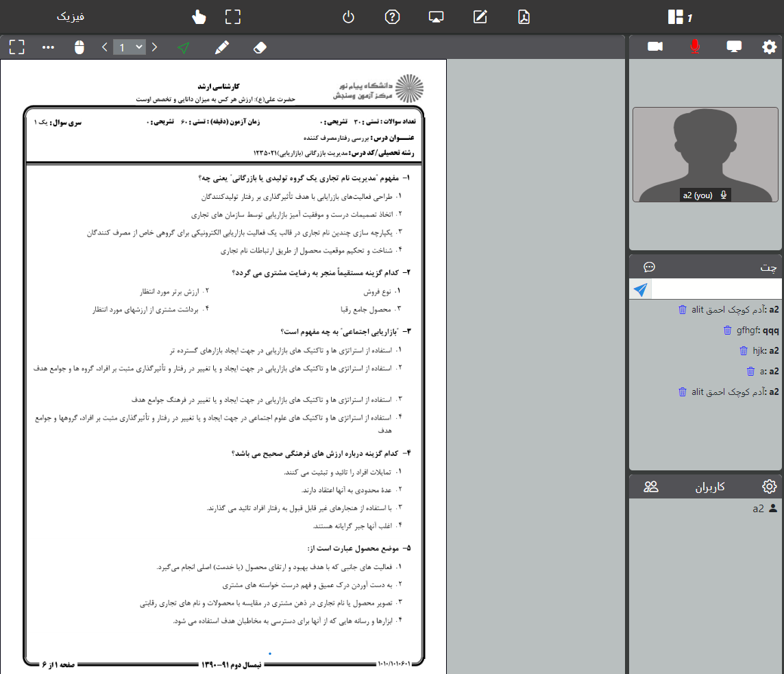Viewport: 784px width, 674px height.
Task: Click the raise hand icon
Action: click(199, 17)
